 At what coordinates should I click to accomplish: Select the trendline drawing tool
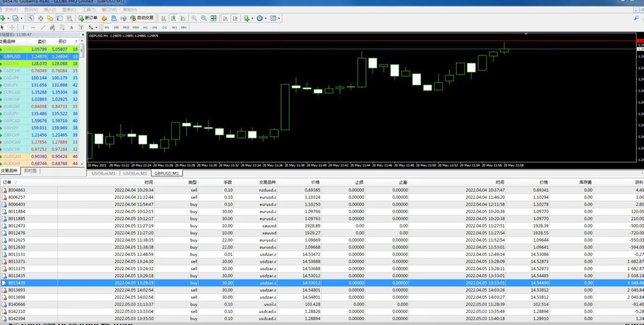pyautogui.click(x=43, y=27)
